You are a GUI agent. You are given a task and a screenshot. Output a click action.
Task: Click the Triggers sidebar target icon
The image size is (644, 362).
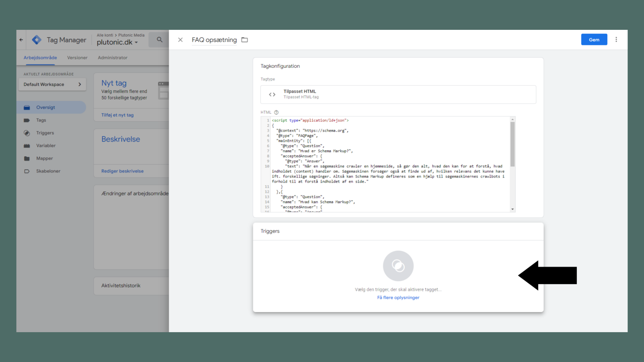click(27, 133)
